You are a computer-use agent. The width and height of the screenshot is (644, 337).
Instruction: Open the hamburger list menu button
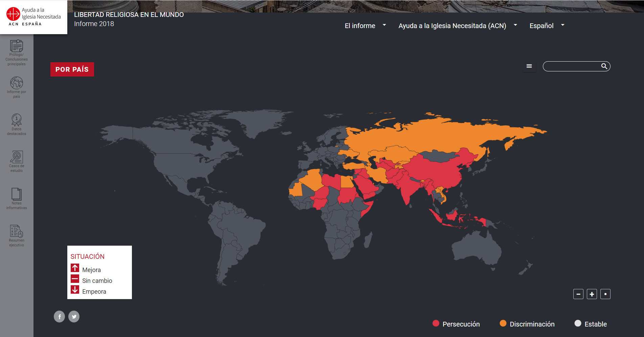point(529,66)
